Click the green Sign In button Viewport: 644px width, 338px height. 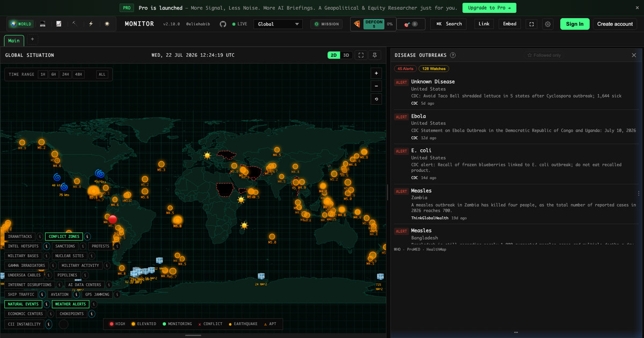click(x=575, y=24)
